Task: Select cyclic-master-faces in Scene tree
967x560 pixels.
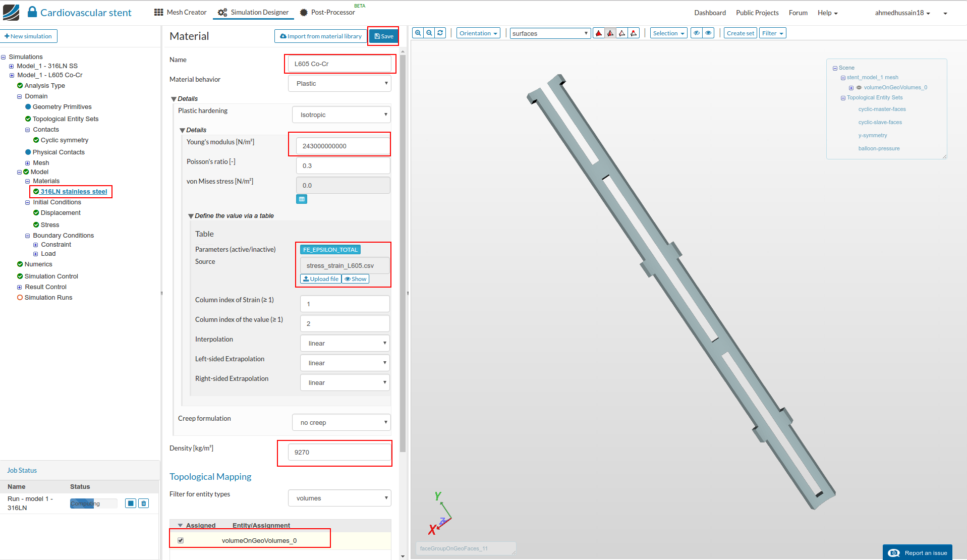Action: [882, 109]
